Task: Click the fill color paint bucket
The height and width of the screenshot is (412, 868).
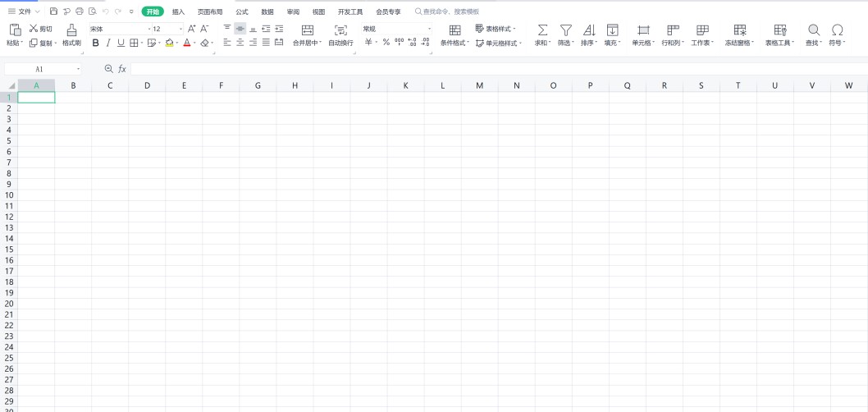Action: [169, 43]
